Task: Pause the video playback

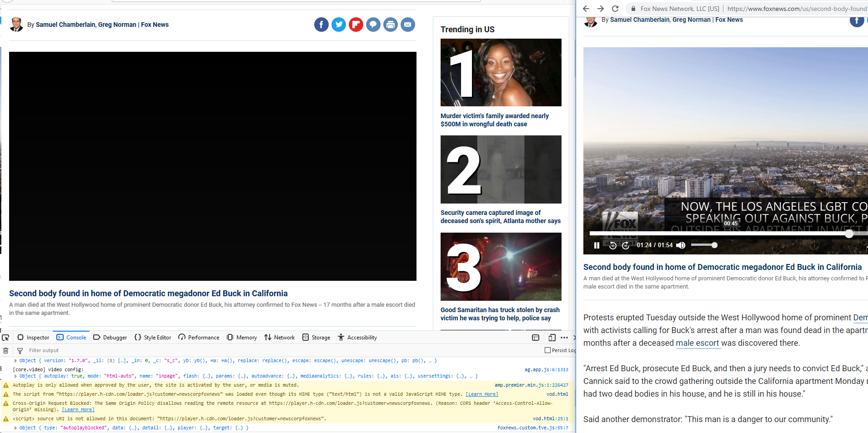Action: tap(596, 245)
